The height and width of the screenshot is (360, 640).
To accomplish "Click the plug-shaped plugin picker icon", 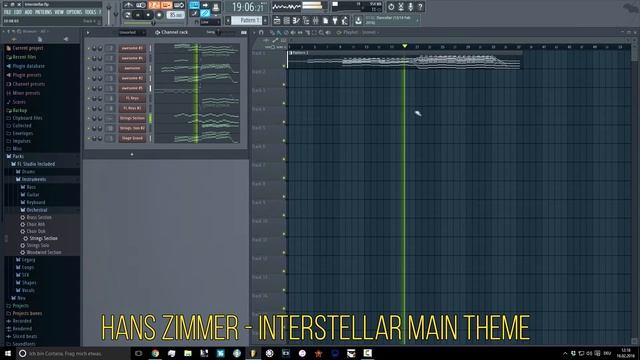I will tap(335, 20).
